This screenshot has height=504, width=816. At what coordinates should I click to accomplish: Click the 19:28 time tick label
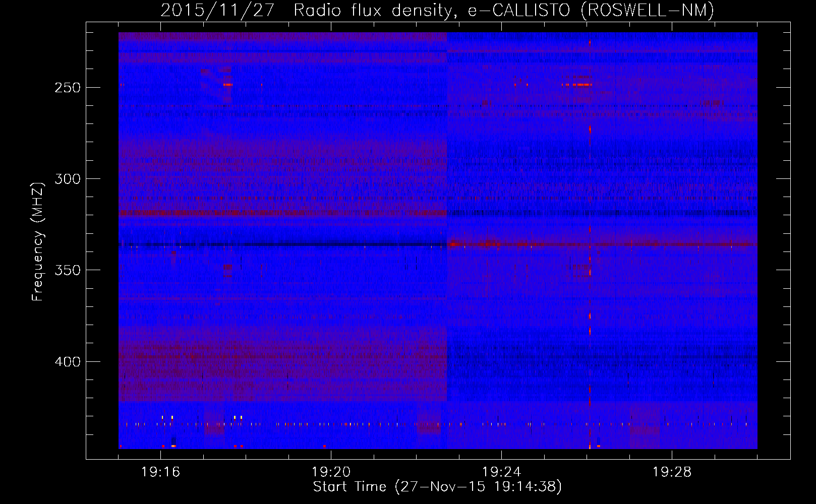672,472
